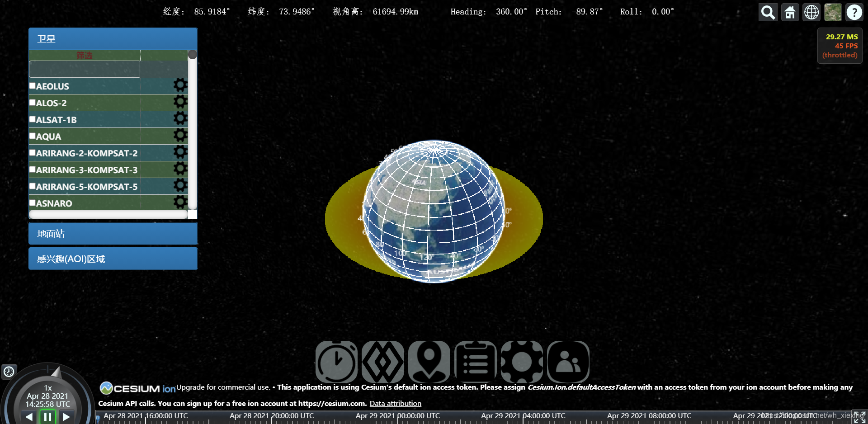Open the base layer imagery picker
The width and height of the screenshot is (868, 424).
coord(833,12)
